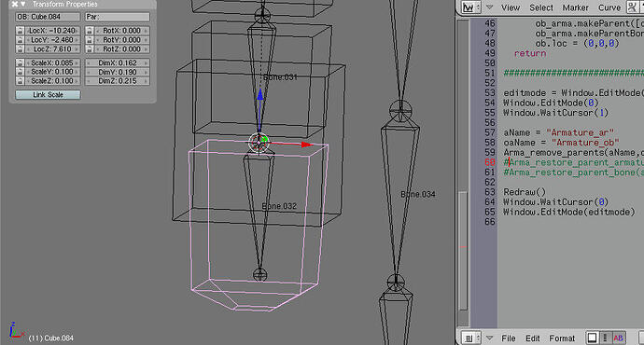The width and height of the screenshot is (644, 345).
Task: Click the DimX value field
Action: point(118,62)
